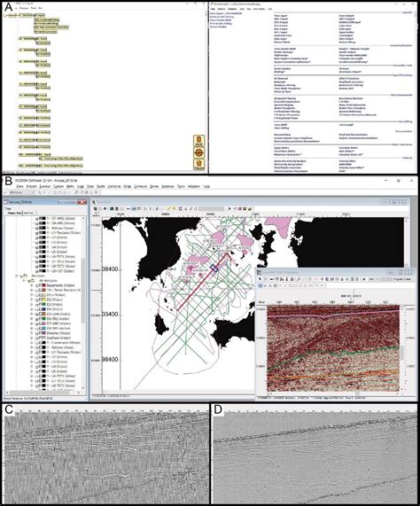Expand the D2 horizon node
420x506 pixels.
click(x=32, y=300)
